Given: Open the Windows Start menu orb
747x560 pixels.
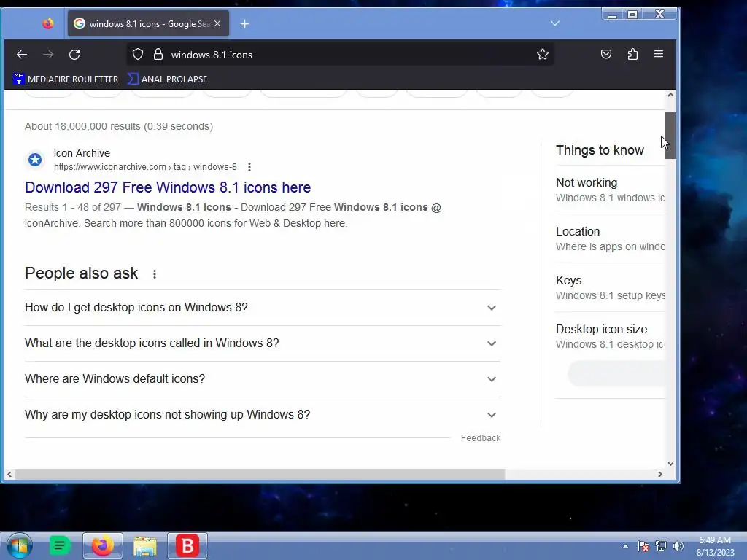Looking at the screenshot, I should point(19,545).
